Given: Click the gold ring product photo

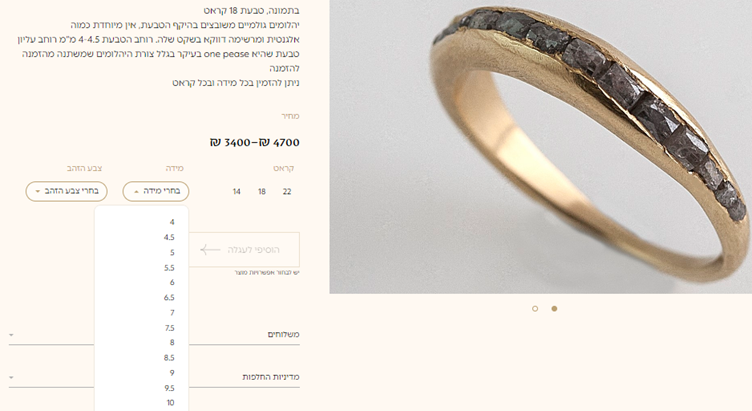Looking at the screenshot, I should (540, 147).
